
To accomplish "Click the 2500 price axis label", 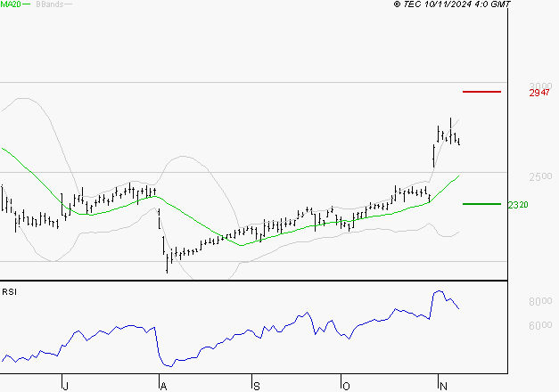I will click(540, 177).
